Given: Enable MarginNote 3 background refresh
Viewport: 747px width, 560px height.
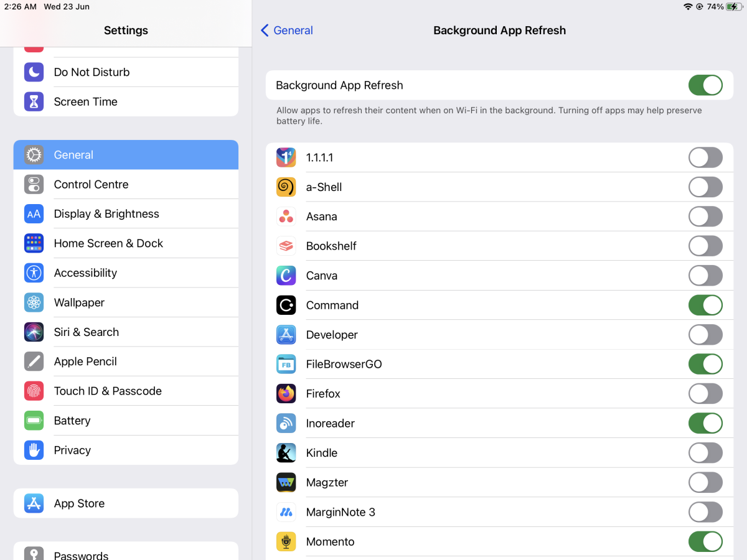Looking at the screenshot, I should [x=705, y=512].
